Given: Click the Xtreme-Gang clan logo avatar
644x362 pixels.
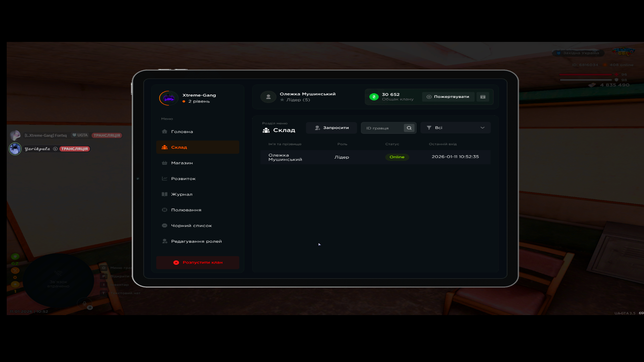Looking at the screenshot, I should (168, 98).
